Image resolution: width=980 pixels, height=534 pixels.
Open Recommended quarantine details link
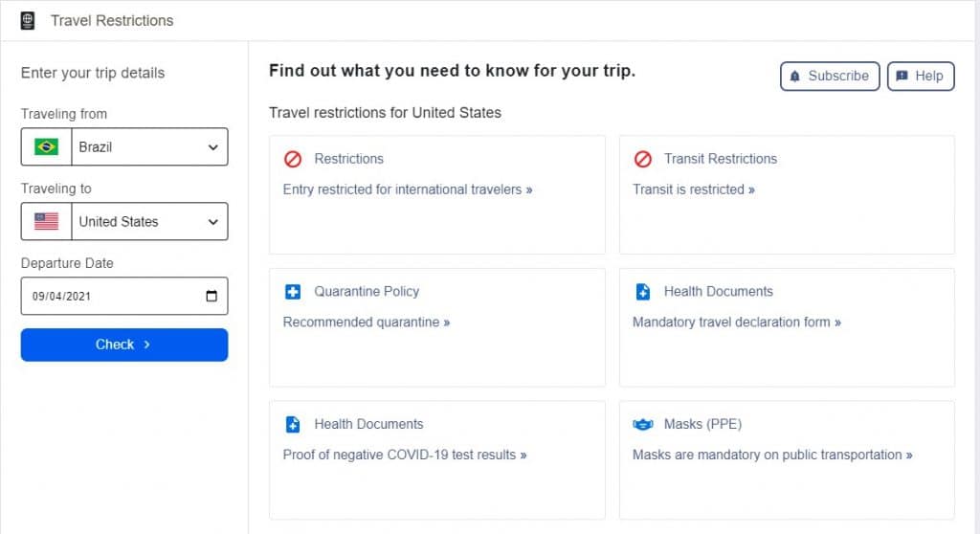(x=367, y=322)
